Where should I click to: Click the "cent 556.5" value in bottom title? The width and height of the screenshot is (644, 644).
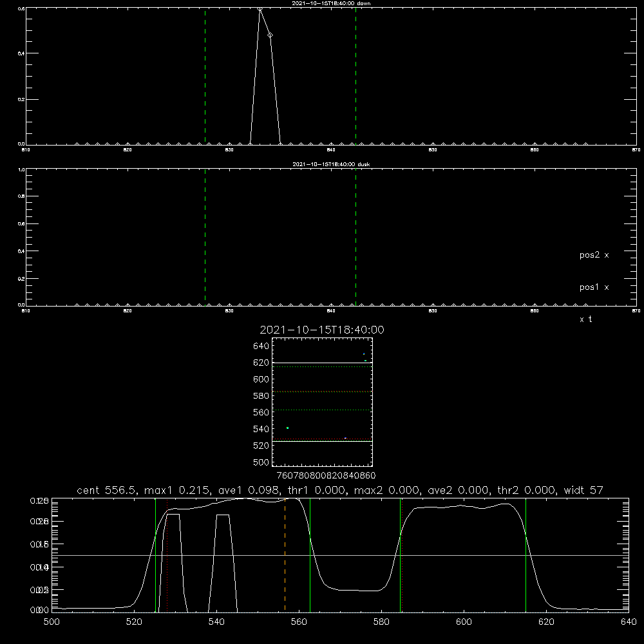point(107,490)
